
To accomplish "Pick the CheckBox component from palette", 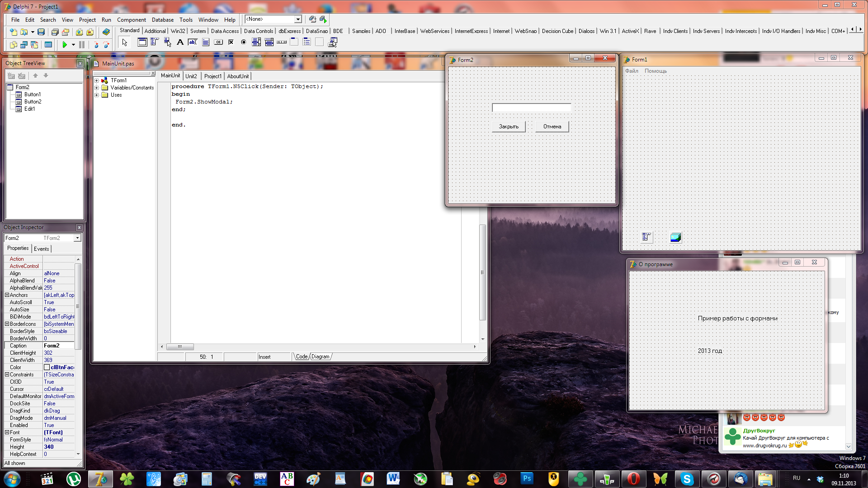I will coord(231,42).
